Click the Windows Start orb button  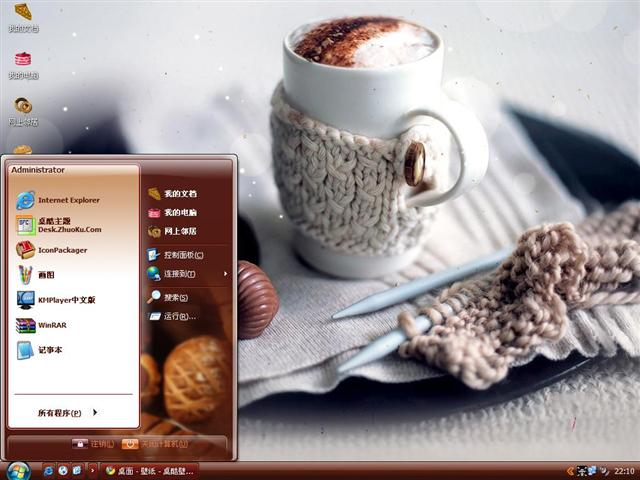click(18, 471)
